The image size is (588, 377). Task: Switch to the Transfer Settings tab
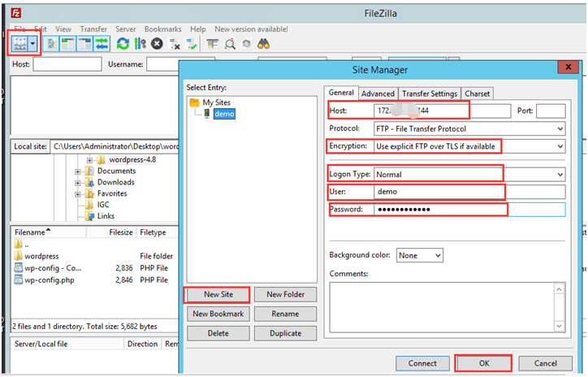tap(430, 93)
